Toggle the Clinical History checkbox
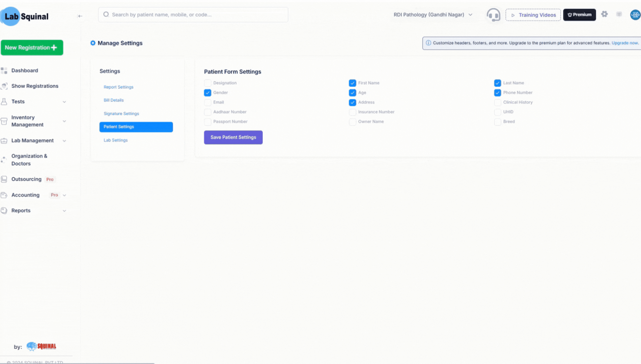641x364 pixels. (497, 102)
